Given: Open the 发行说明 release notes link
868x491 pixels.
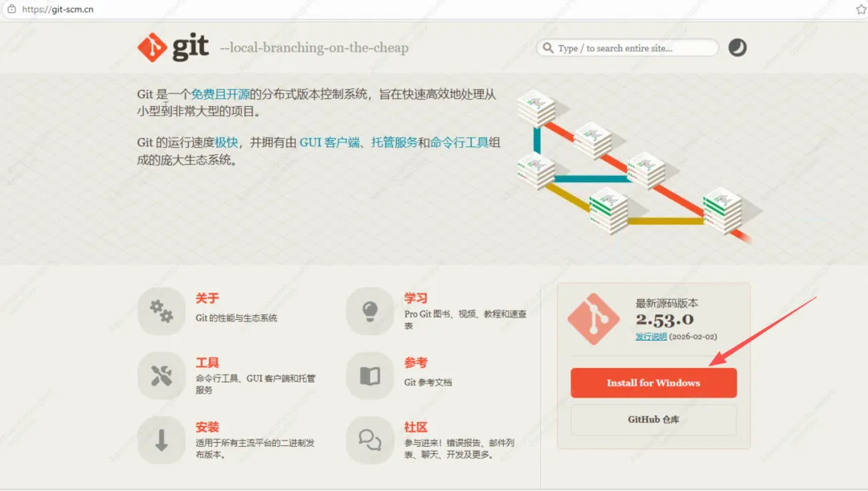Looking at the screenshot, I should 651,337.
